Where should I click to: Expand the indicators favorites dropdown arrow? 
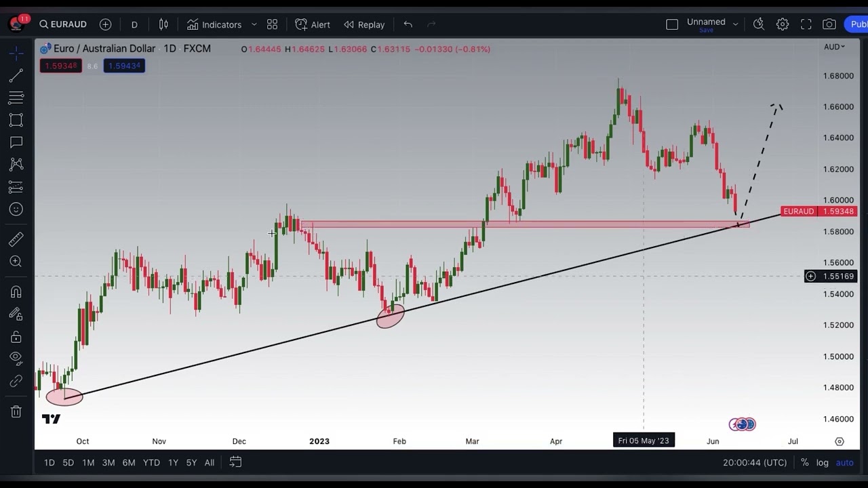tap(254, 24)
